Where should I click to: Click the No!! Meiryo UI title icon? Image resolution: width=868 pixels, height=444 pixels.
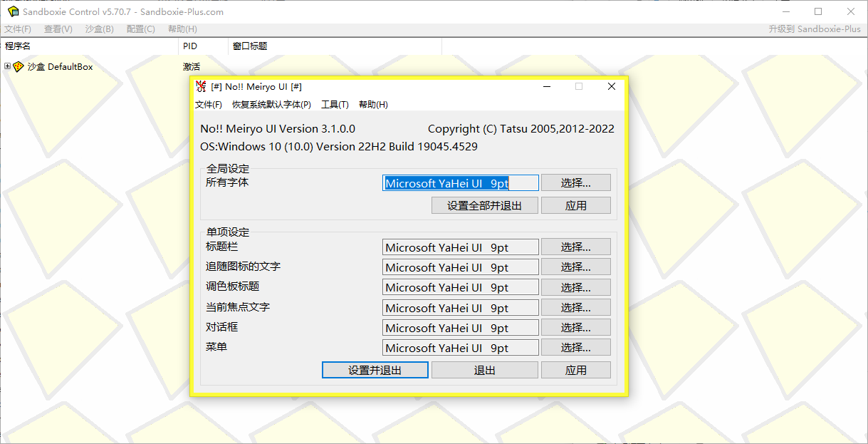pos(201,86)
